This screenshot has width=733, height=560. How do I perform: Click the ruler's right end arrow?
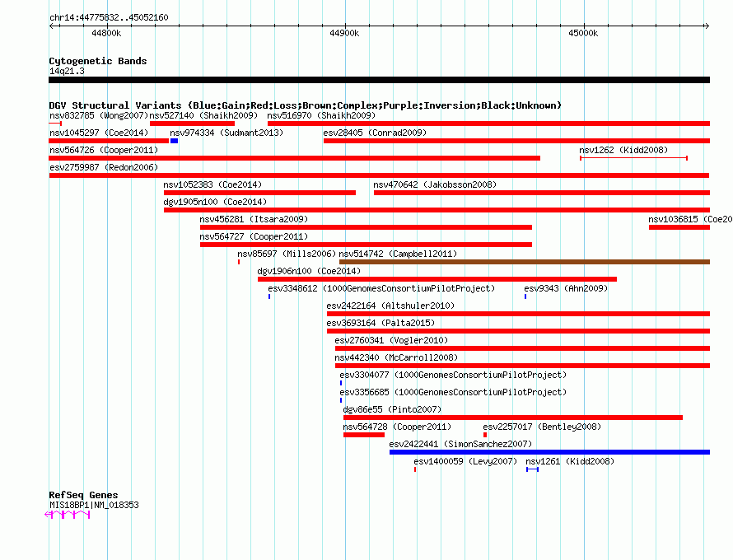(707, 26)
